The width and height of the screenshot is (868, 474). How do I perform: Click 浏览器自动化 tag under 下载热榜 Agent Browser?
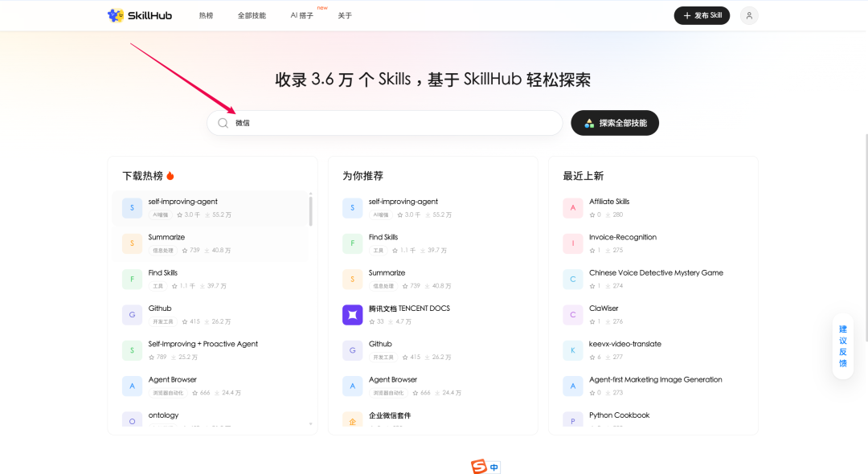(168, 393)
